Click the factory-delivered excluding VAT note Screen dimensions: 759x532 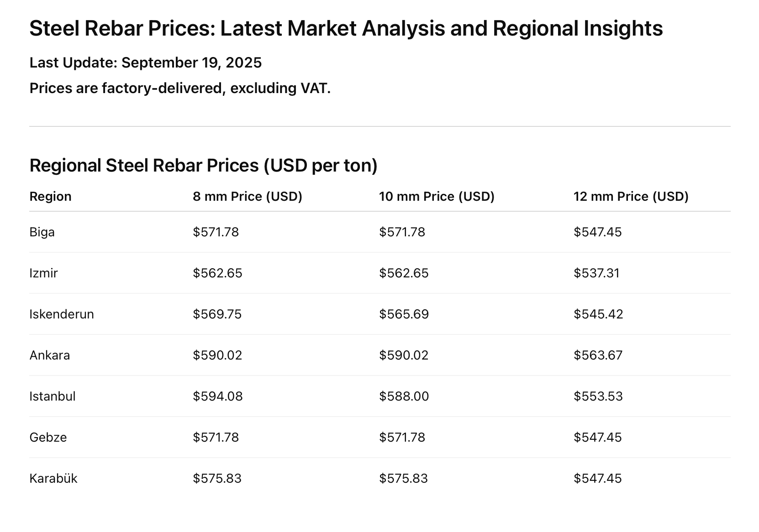click(180, 88)
